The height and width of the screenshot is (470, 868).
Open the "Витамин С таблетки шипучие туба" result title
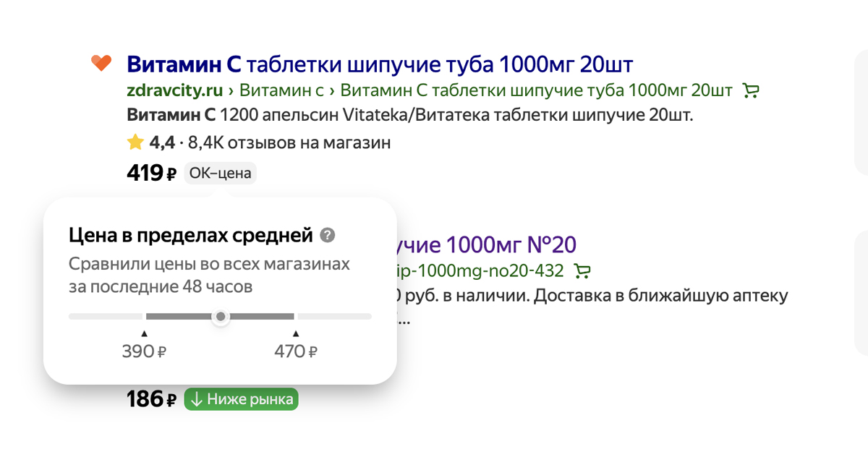pos(380,64)
